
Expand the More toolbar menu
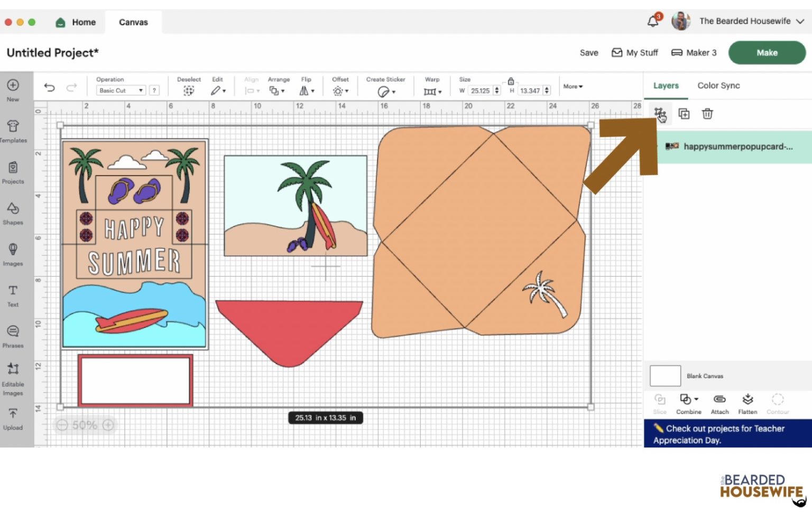pyautogui.click(x=573, y=86)
